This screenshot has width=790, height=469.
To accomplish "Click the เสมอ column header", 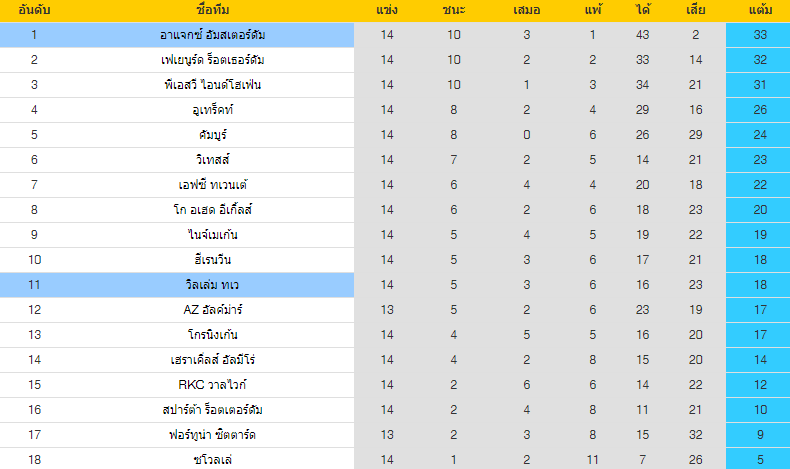I will click(526, 10).
